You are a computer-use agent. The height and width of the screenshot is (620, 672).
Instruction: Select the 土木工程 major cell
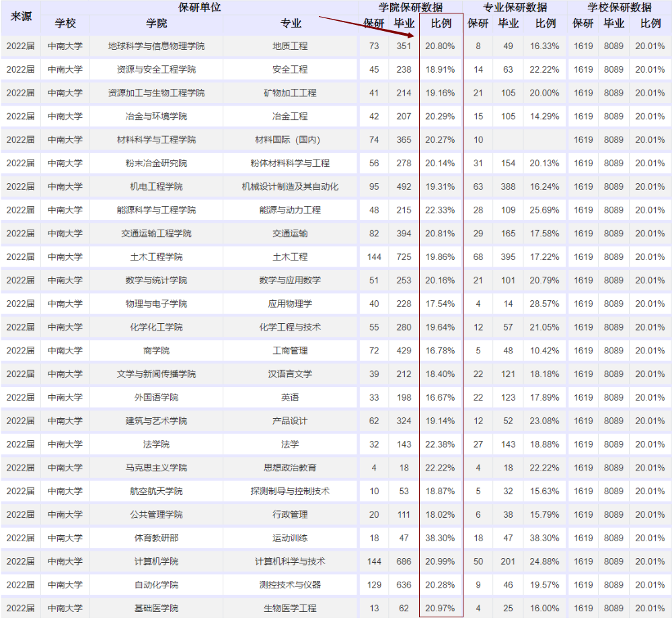point(290,257)
